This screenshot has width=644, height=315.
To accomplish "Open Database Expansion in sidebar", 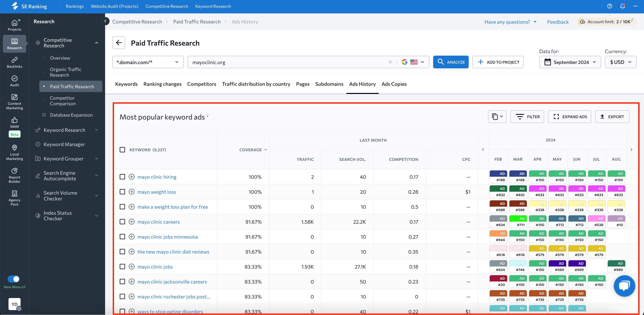I will pos(71,115).
